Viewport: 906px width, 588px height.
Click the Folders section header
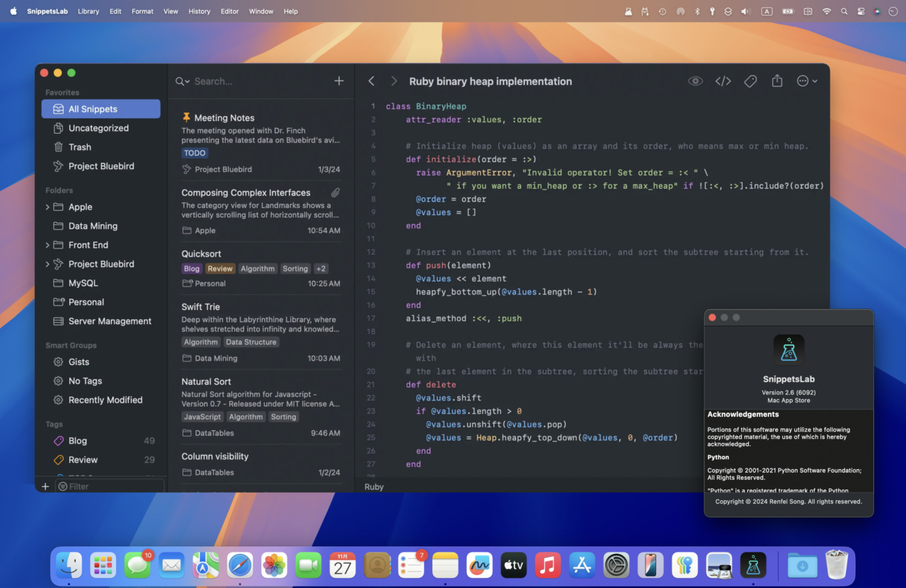tap(59, 190)
